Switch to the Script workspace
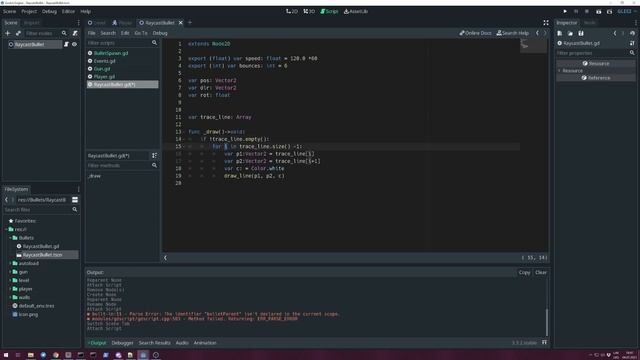Viewport: 640px width, 360px height. coord(329,11)
